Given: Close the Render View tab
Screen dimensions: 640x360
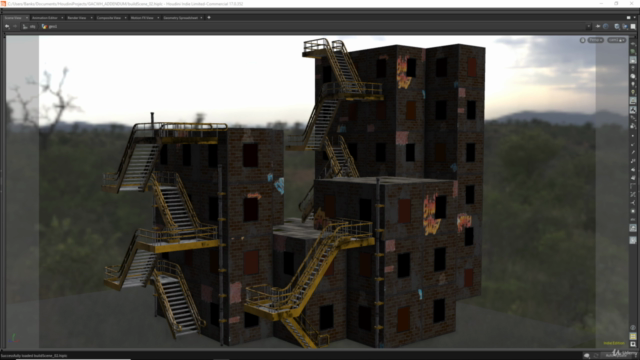Looking at the screenshot, I should [91, 18].
